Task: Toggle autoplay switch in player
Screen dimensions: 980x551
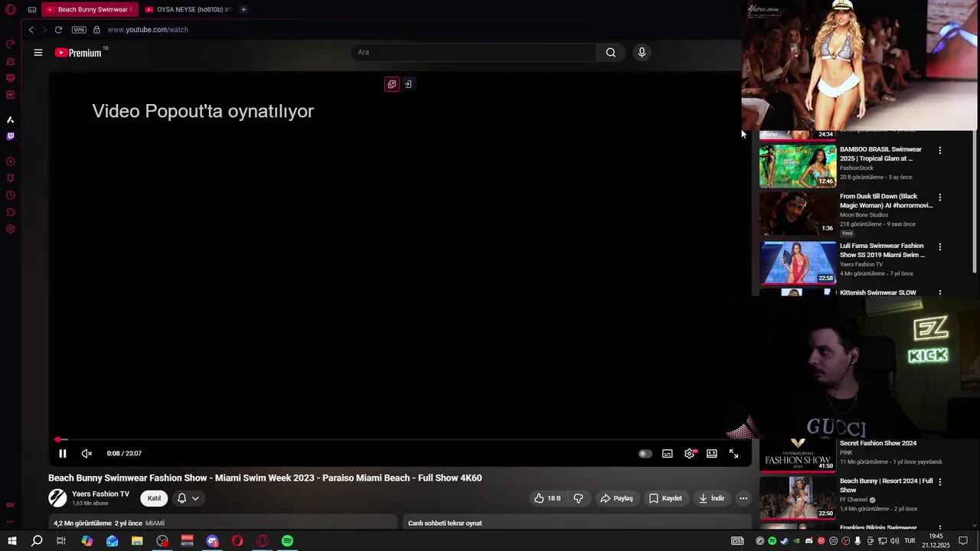Action: point(645,454)
